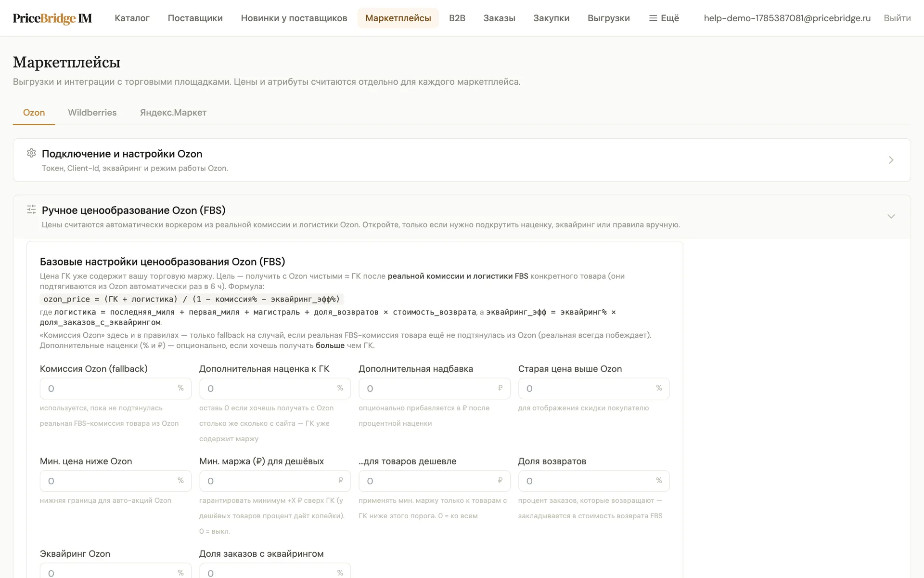Click the Маркетплейсы page heading
This screenshot has width=924, height=578.
coord(66,62)
